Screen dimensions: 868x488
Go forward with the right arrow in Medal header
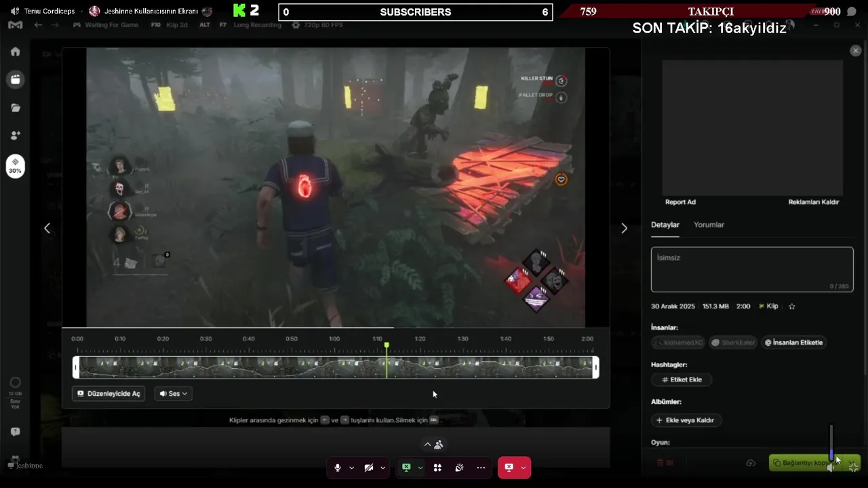click(x=56, y=25)
